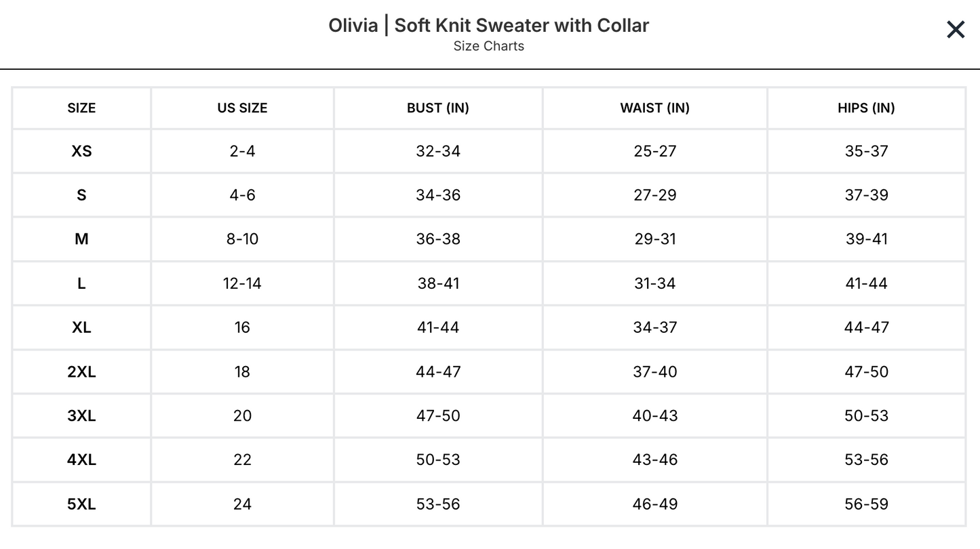Select the M size label
This screenshot has height=549, width=980.
81,239
